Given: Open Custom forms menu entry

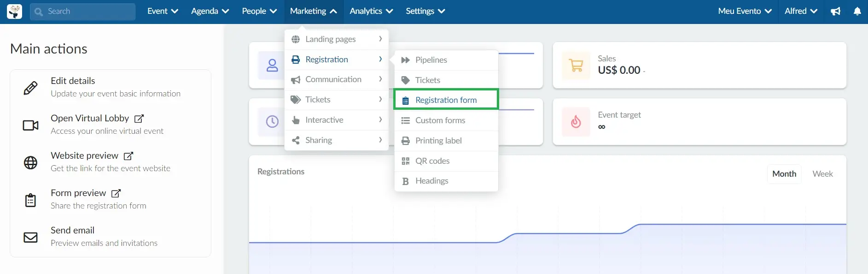Looking at the screenshot, I should point(446,120).
